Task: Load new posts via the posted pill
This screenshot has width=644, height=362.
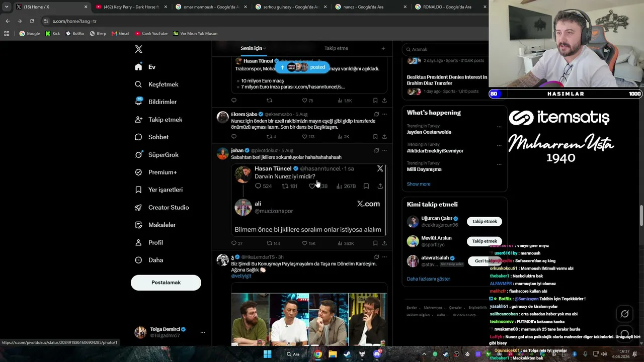Action: 302,67
